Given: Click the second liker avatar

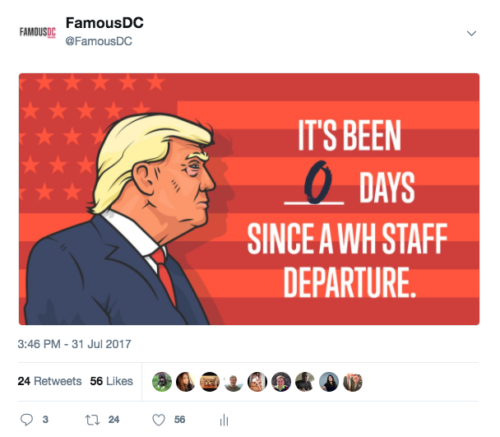Looking at the screenshot, I should (x=186, y=382).
